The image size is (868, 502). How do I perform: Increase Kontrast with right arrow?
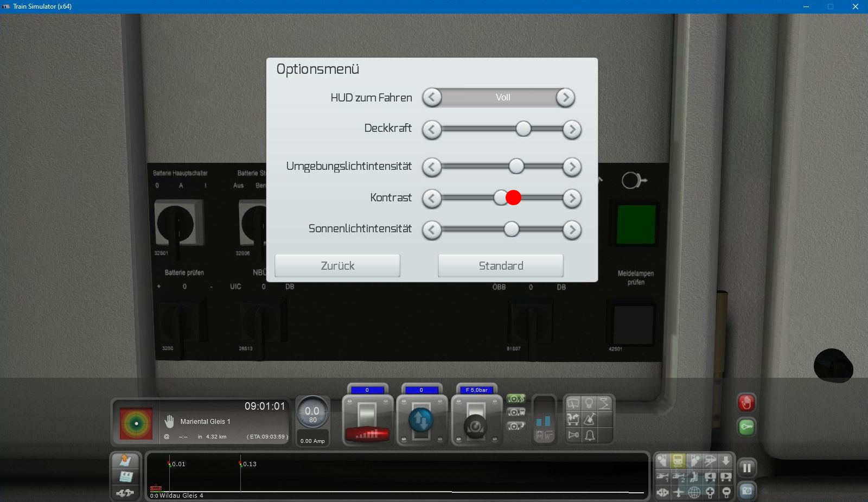[x=572, y=198]
